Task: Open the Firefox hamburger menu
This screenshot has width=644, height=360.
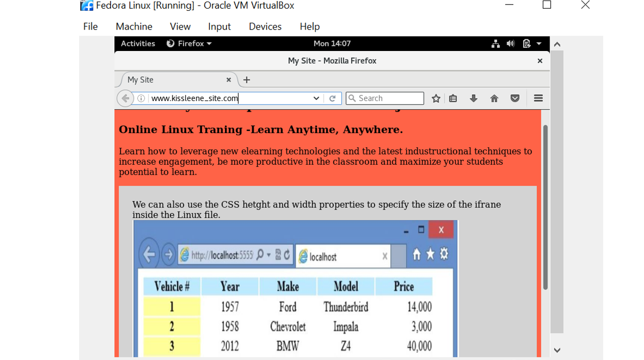Action: (538, 98)
